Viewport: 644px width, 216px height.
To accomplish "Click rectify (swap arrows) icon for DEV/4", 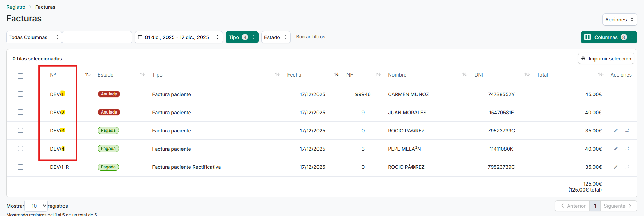I will pos(627,149).
